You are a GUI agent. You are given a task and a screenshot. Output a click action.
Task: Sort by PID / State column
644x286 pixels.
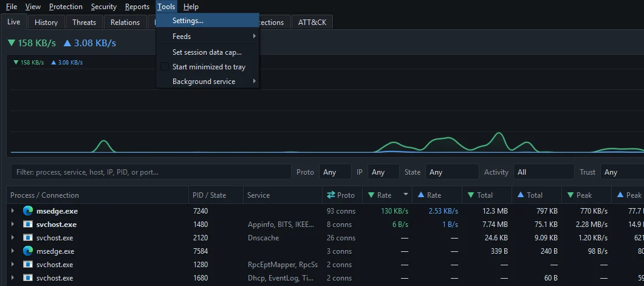tap(216, 195)
